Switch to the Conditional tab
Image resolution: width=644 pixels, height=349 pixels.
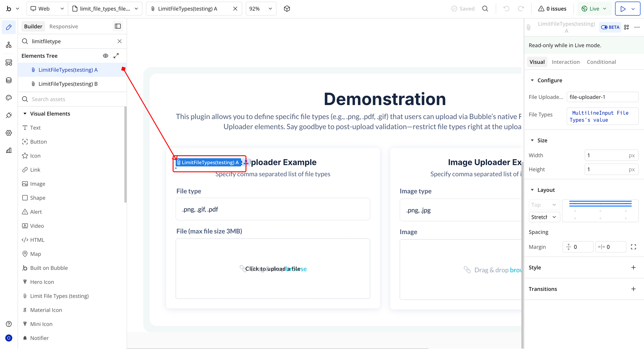pos(601,62)
